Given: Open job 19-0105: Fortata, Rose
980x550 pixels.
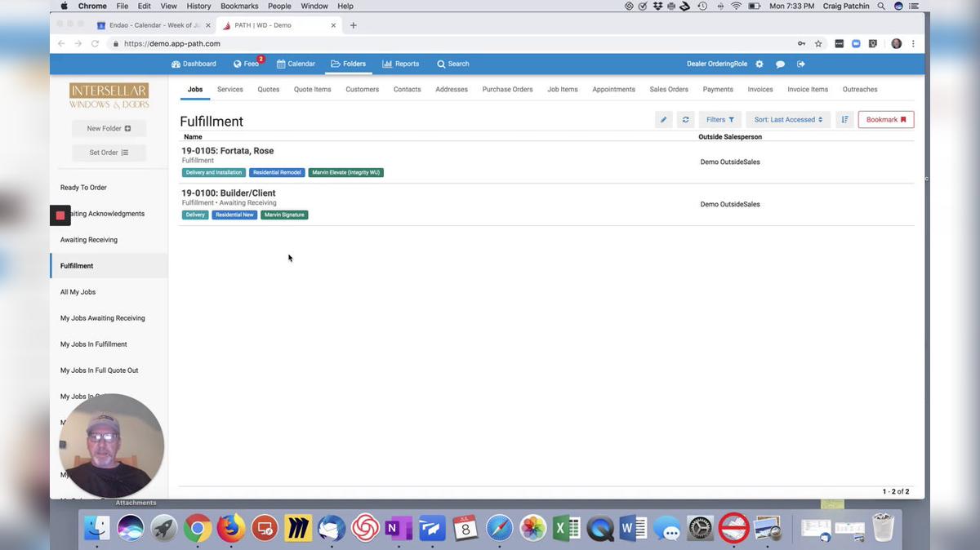Looking at the screenshot, I should (x=227, y=151).
